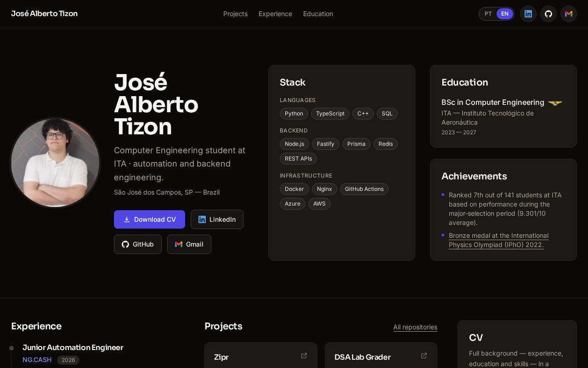Click the Nginx tag
The image size is (588, 368).
pos(324,189)
